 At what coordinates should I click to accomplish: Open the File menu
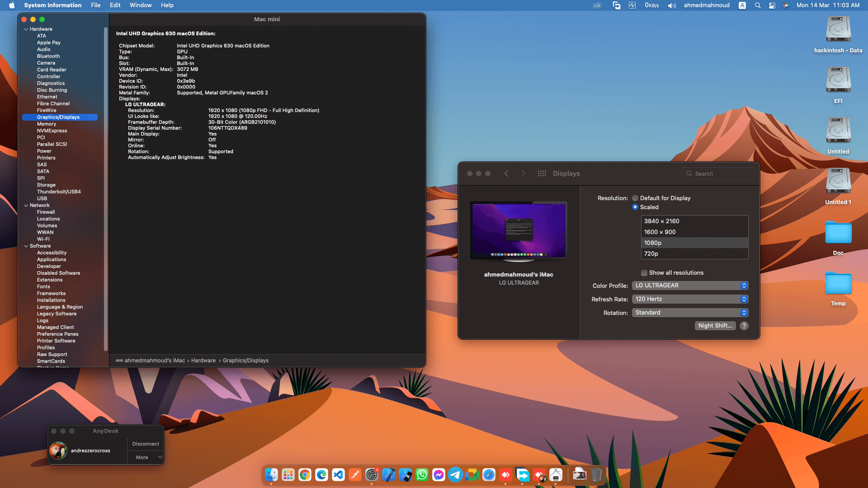95,5
